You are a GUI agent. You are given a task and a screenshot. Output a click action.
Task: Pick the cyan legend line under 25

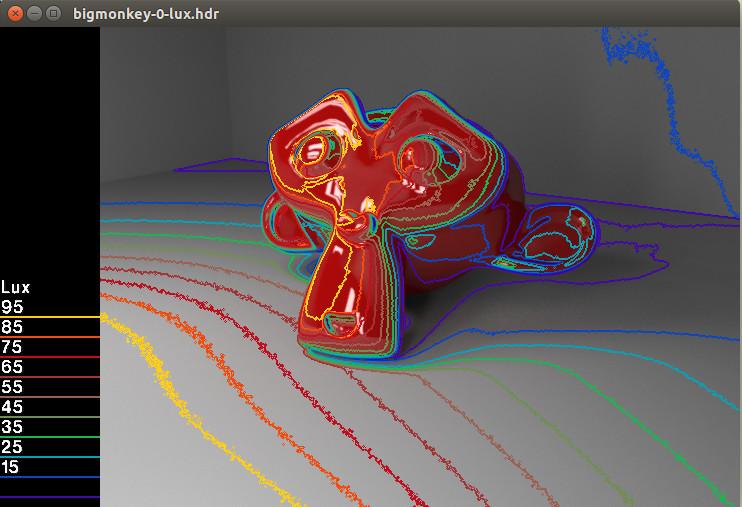click(50, 457)
